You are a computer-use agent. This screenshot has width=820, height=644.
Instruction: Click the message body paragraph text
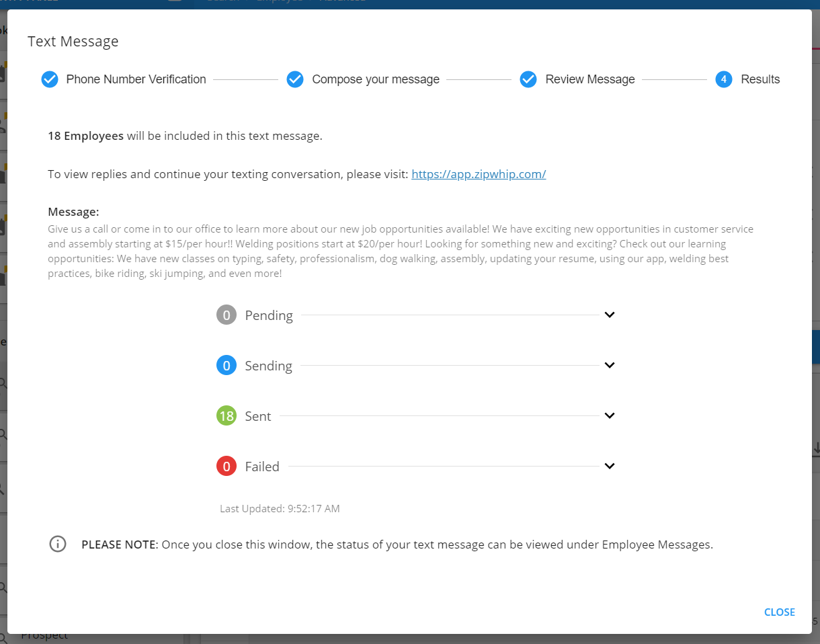(x=401, y=251)
